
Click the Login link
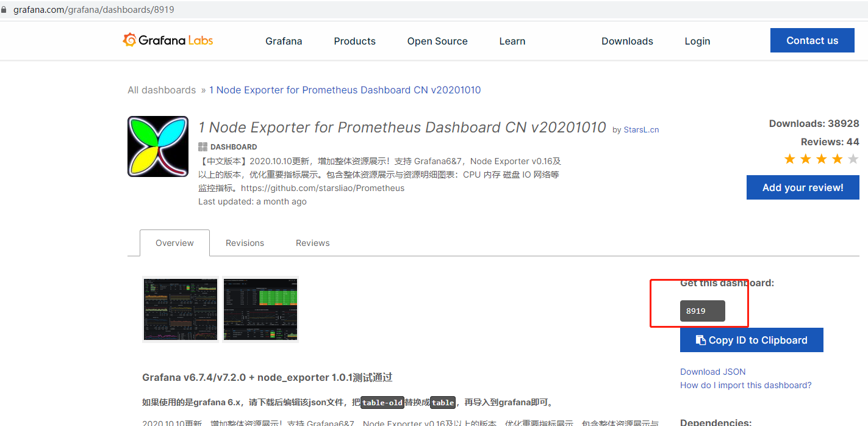point(697,41)
